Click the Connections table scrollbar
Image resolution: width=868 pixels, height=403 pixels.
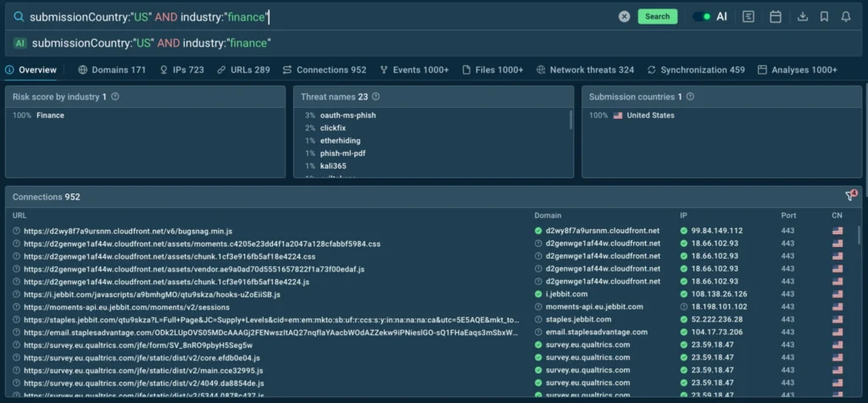pyautogui.click(x=860, y=234)
